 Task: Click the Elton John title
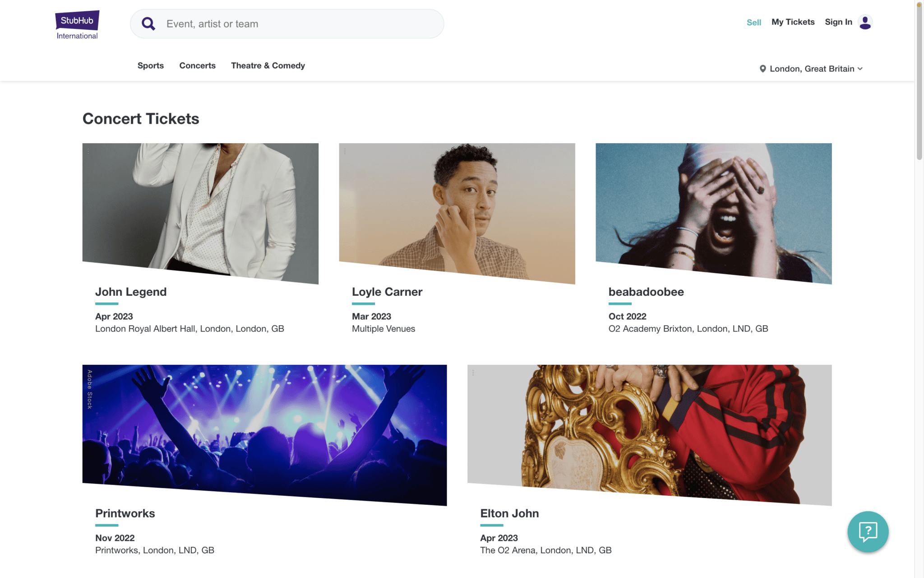pyautogui.click(x=509, y=513)
